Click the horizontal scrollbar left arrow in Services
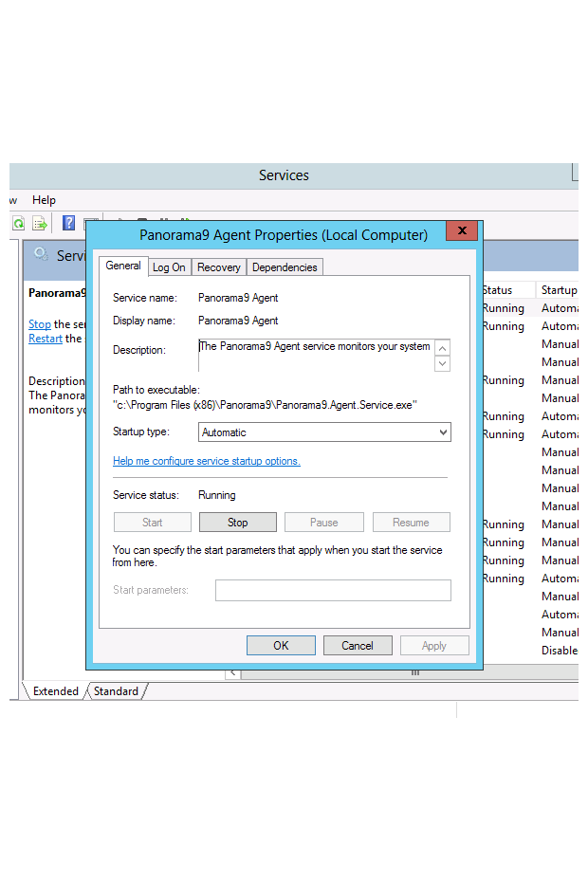 pos(233,672)
